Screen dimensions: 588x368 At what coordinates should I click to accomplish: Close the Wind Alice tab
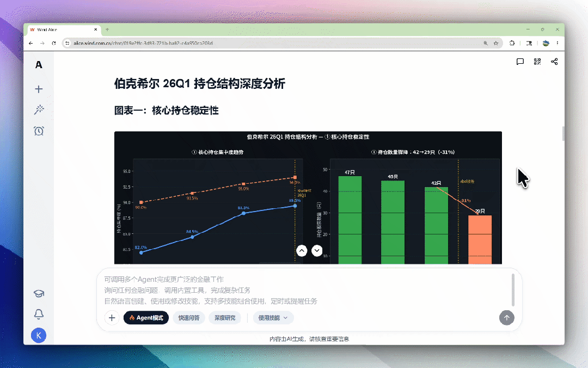(96, 29)
